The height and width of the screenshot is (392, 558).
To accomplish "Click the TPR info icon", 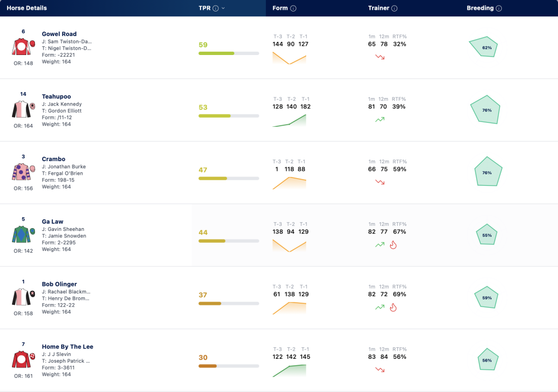I will [x=216, y=8].
